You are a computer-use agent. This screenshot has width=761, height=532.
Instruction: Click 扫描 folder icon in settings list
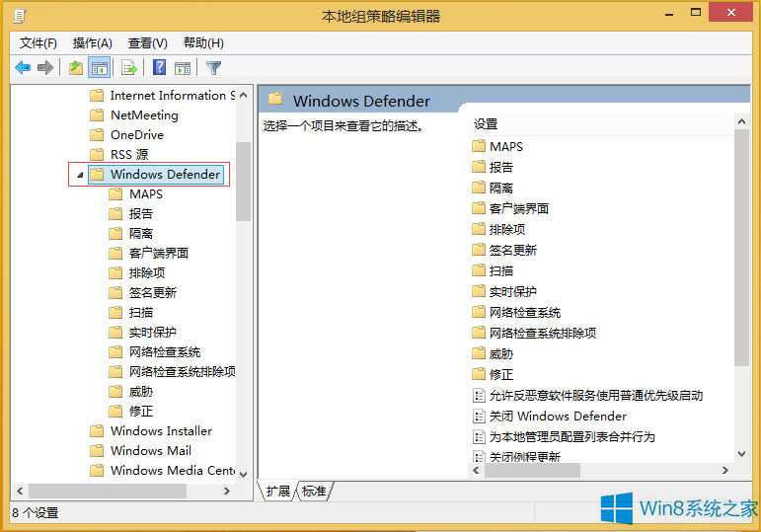point(479,270)
